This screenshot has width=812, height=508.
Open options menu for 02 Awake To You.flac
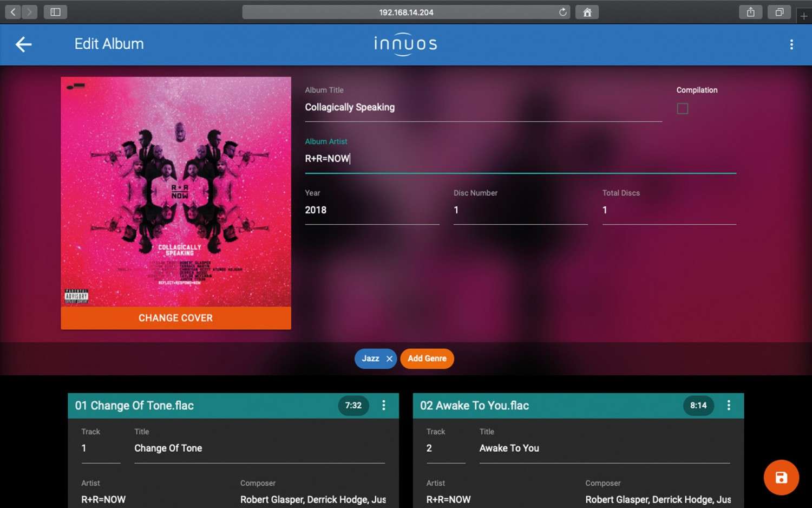729,405
